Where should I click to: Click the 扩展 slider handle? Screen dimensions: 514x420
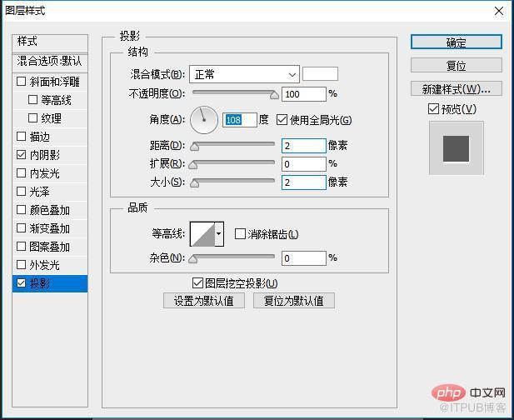[193, 165]
